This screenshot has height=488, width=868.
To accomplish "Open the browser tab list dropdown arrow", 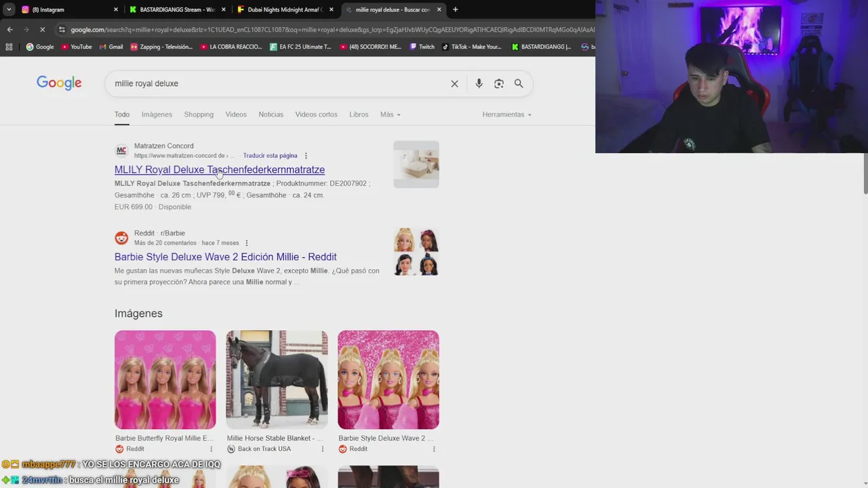I will [x=9, y=9].
